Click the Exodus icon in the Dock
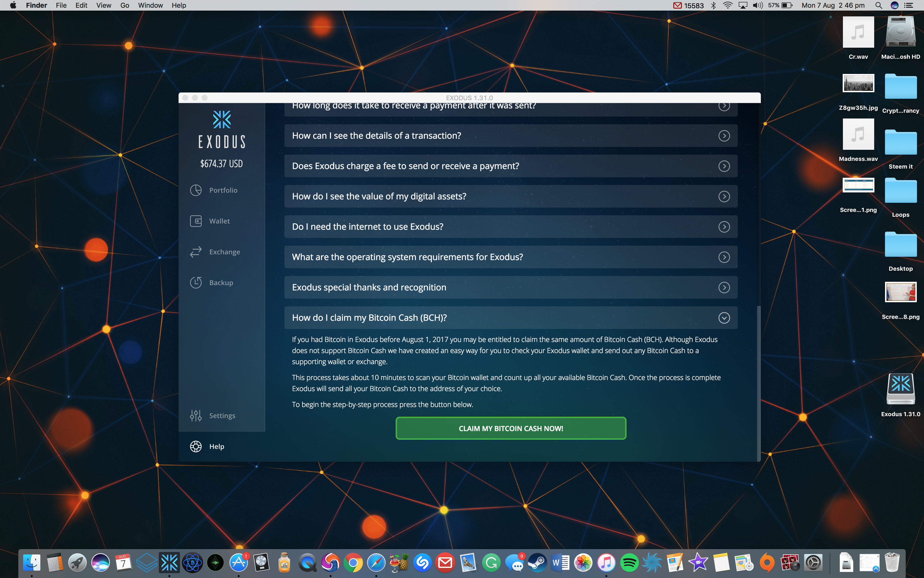The image size is (924, 578). (170, 562)
